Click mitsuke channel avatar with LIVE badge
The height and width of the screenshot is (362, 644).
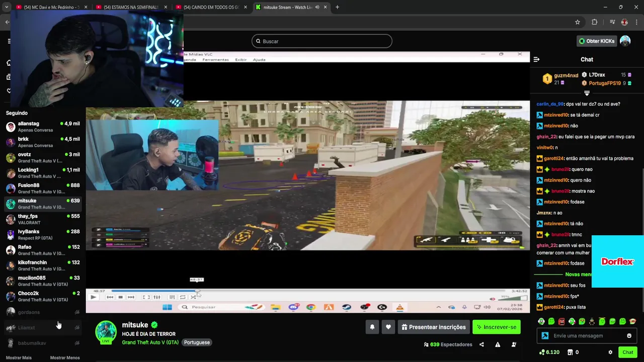point(106,333)
